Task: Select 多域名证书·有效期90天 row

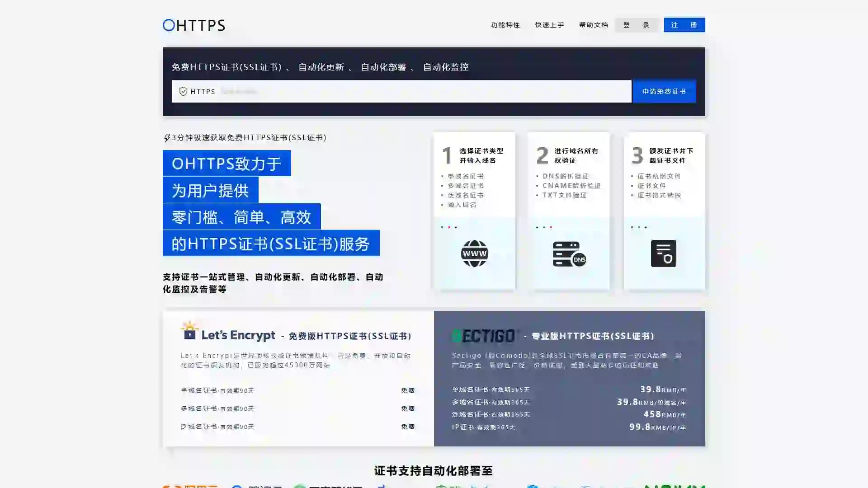Action: [x=298, y=408]
